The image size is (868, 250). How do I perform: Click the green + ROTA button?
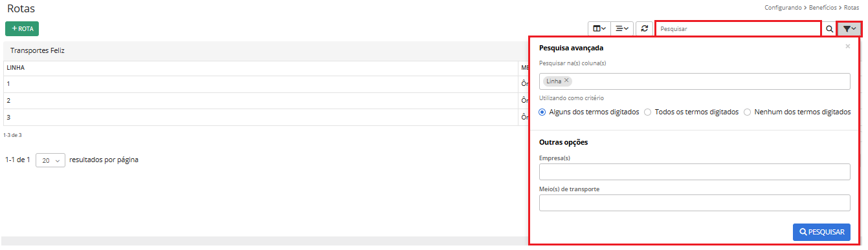click(x=22, y=29)
